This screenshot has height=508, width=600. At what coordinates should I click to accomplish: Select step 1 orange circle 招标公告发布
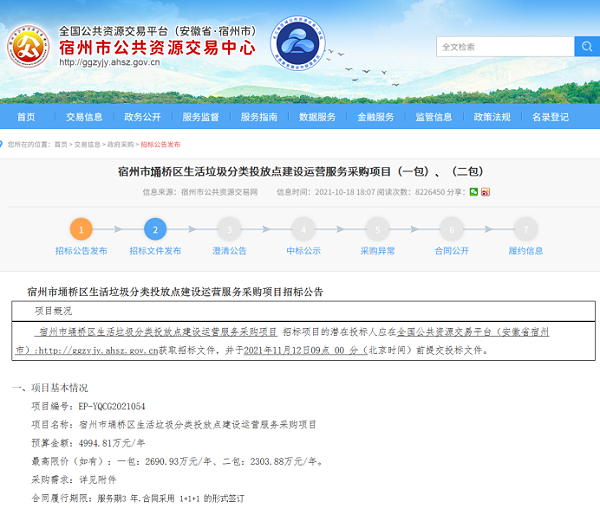pyautogui.click(x=81, y=230)
